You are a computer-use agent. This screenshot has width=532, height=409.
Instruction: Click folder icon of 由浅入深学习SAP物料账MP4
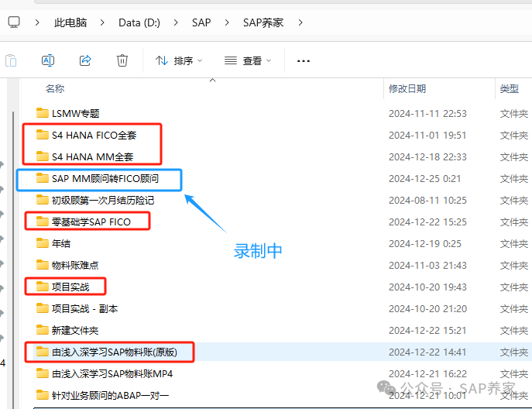[43, 373]
